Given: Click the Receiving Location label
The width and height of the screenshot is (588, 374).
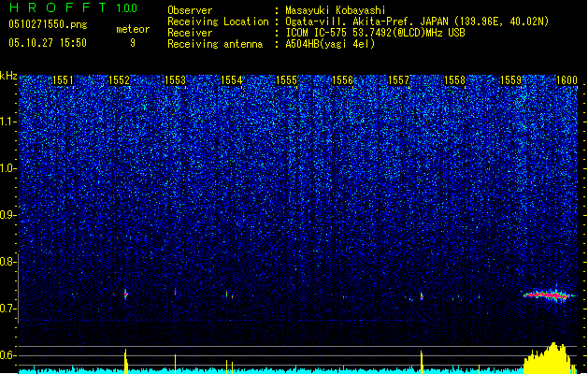Looking at the screenshot, I should tap(218, 22).
